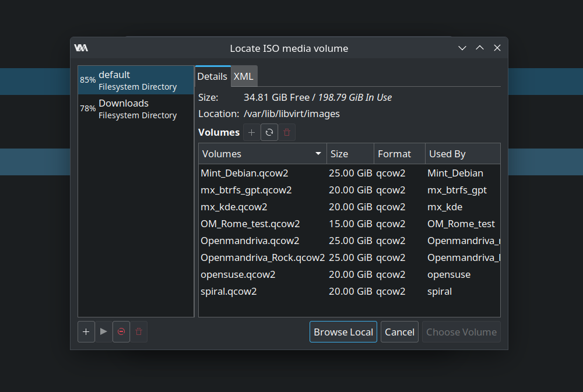Click the delete volume trash icon
The width and height of the screenshot is (583, 392).
[287, 132]
